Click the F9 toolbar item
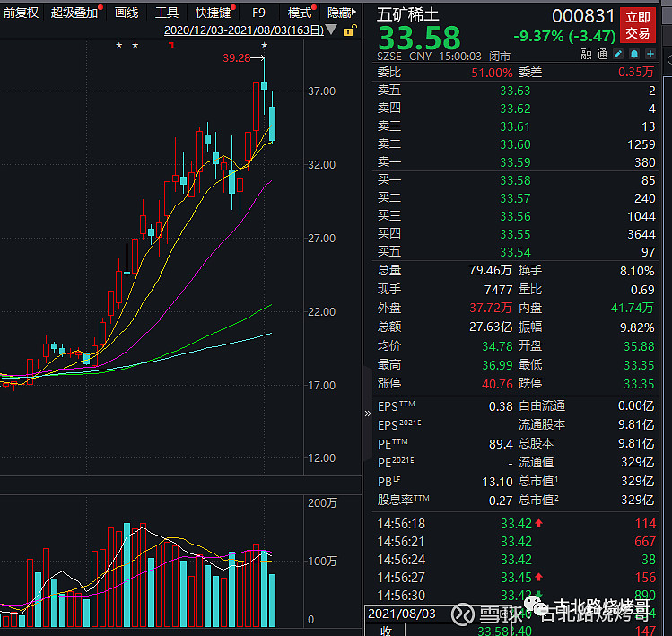 click(258, 13)
